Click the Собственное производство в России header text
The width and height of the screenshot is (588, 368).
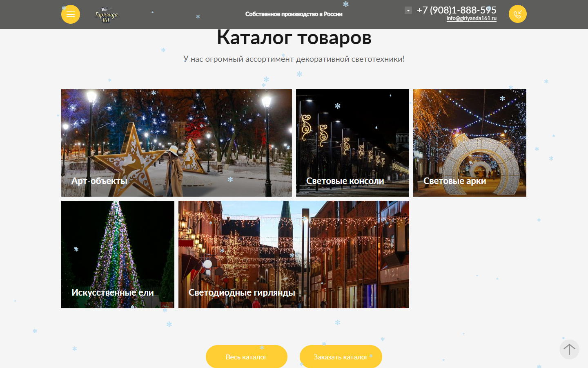[294, 14]
